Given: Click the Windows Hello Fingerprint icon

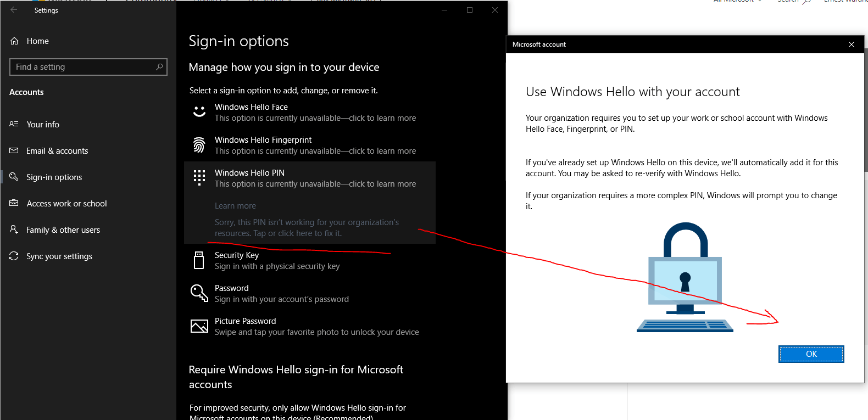Looking at the screenshot, I should coord(199,145).
